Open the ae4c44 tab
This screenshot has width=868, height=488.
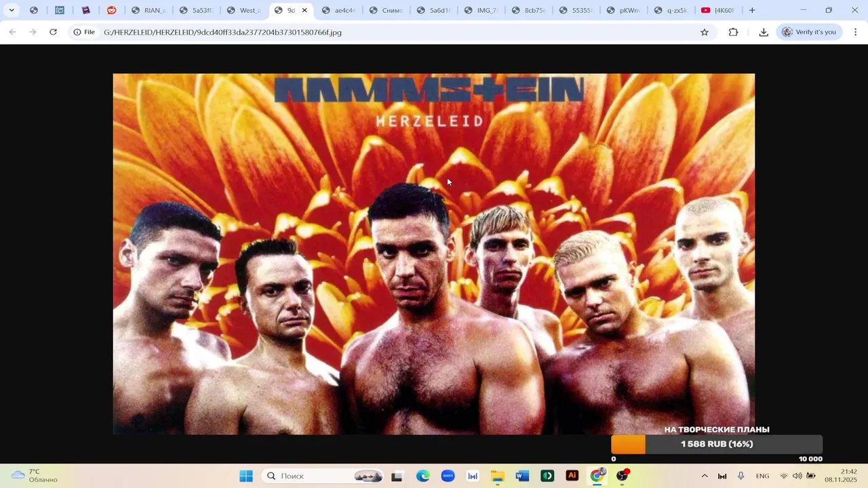340,10
